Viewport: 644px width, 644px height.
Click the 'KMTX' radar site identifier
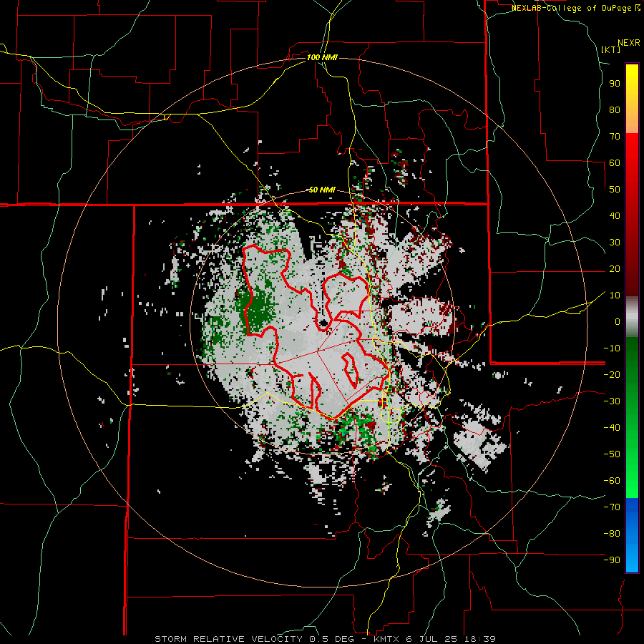(x=386, y=639)
